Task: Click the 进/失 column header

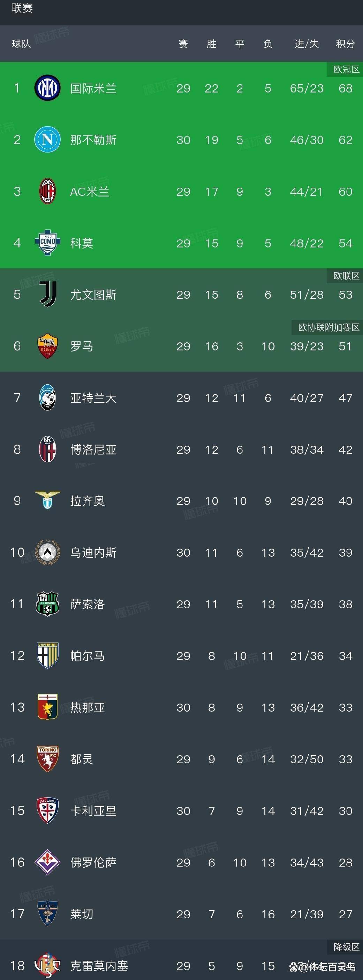Action: 307,44
